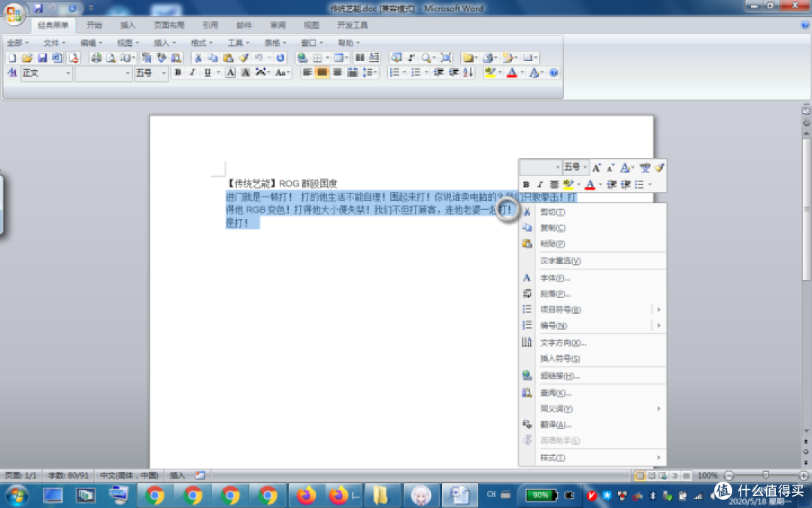Expand the 同义词(Y) submenu arrow
The width and height of the screenshot is (812, 508).
[x=658, y=409]
